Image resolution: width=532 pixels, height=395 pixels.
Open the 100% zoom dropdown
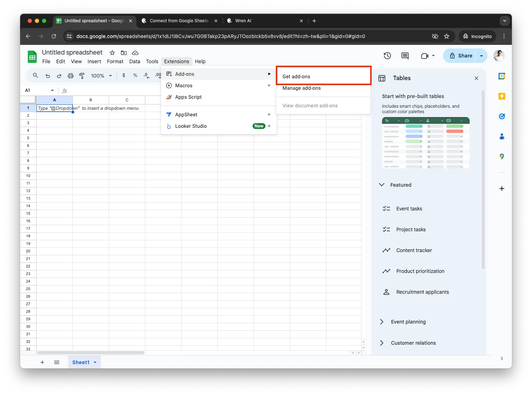tap(101, 75)
